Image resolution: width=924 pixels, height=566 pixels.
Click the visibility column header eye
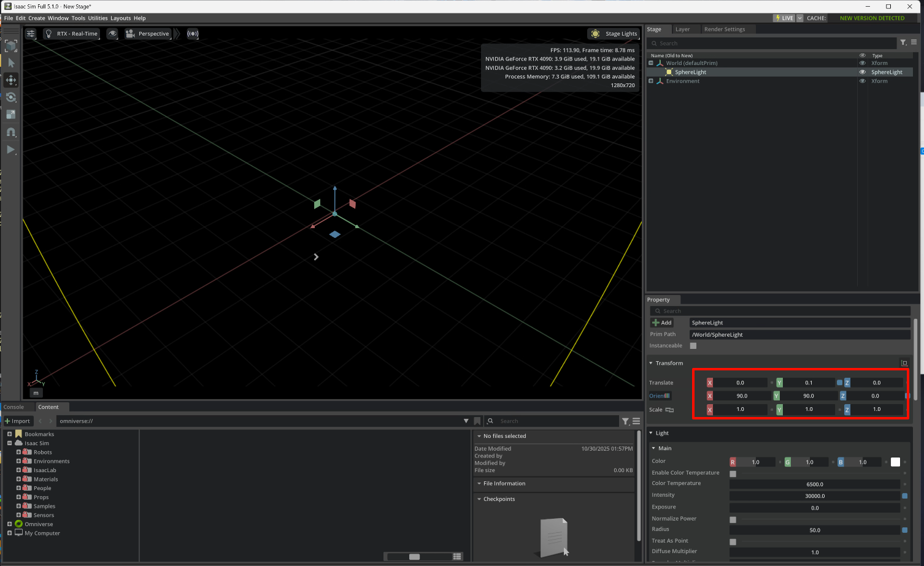(x=862, y=55)
